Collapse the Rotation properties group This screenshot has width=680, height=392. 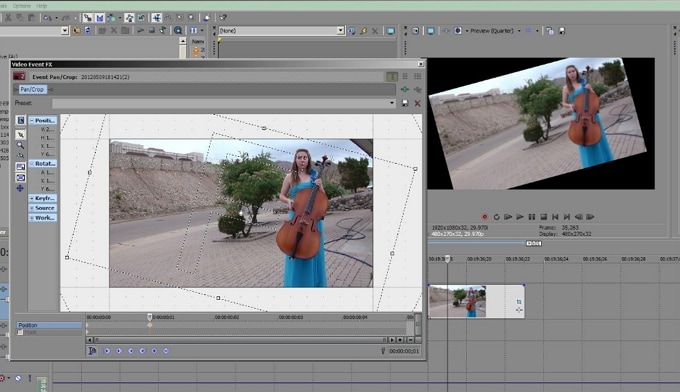tap(32, 163)
